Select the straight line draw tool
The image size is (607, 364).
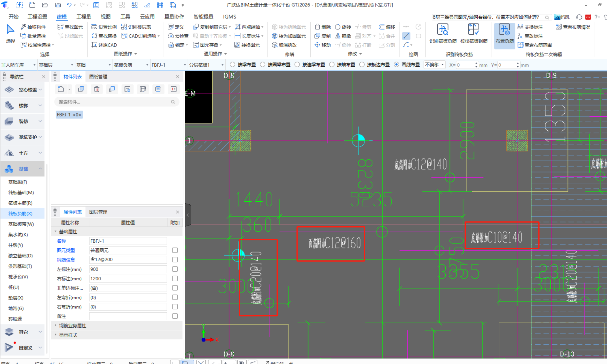click(x=406, y=36)
